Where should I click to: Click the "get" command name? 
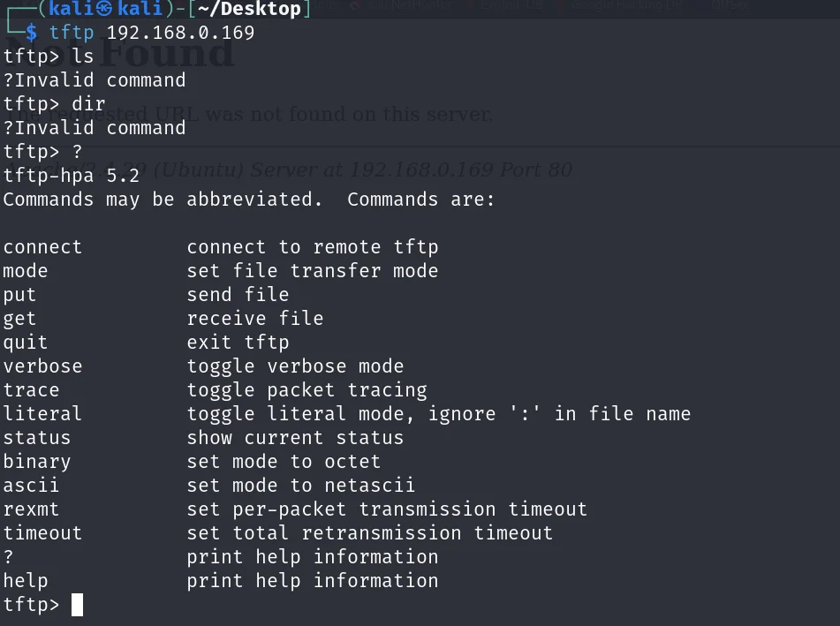pos(19,319)
